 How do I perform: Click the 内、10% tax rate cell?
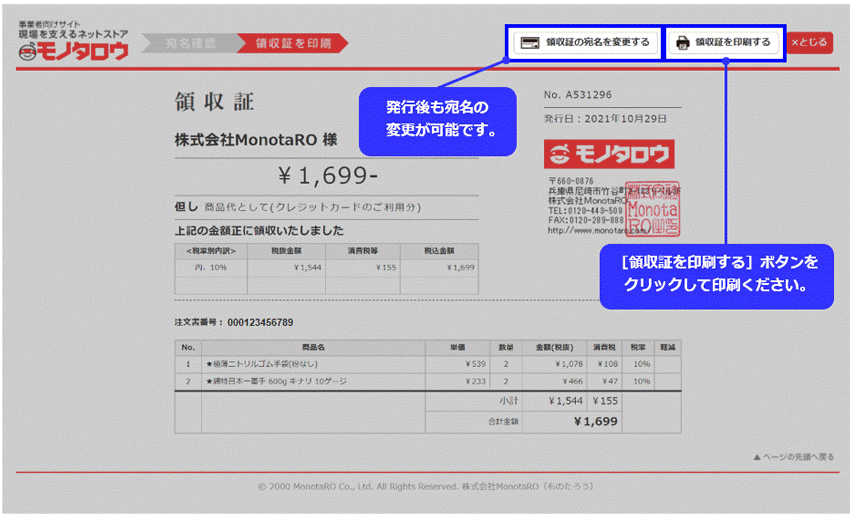click(211, 268)
